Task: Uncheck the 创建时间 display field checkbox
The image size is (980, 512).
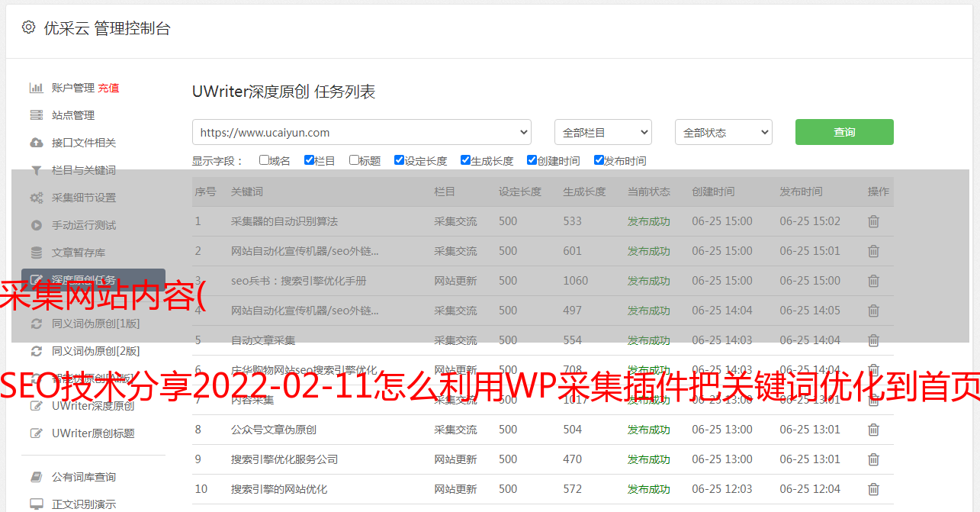Action: [x=532, y=160]
